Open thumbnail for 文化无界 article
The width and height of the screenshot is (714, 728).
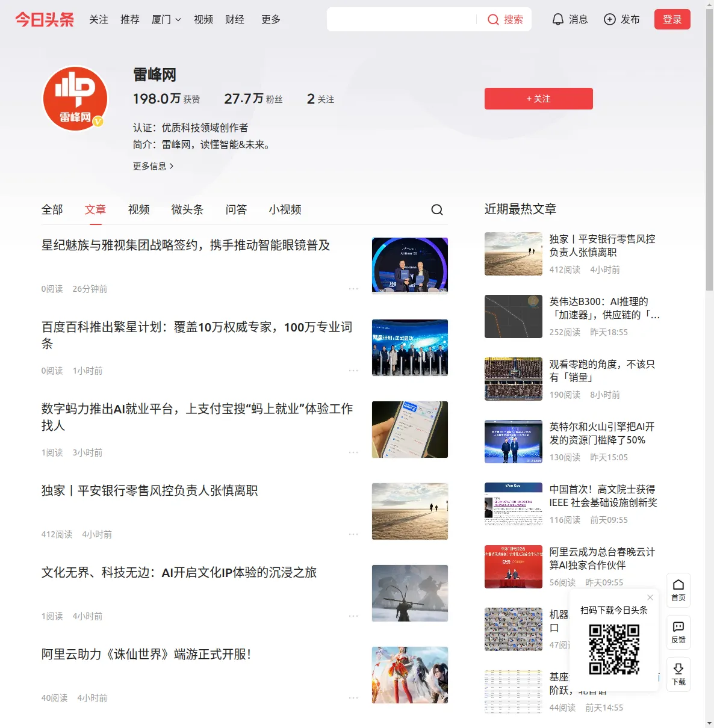point(410,593)
